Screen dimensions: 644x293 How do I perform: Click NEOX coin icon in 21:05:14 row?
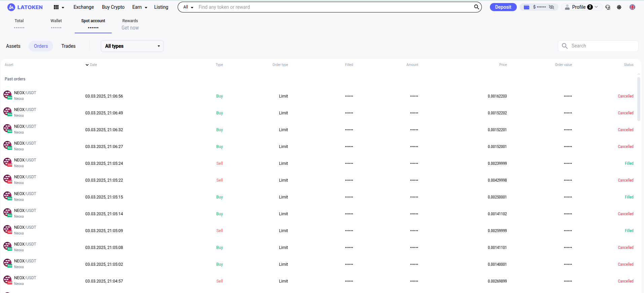tap(7, 213)
